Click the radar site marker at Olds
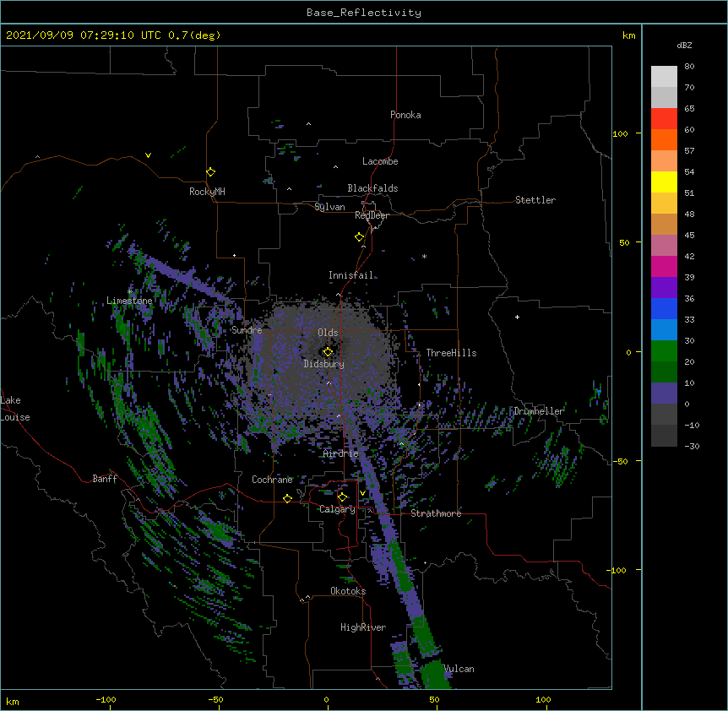This screenshot has width=728, height=711. point(328,351)
